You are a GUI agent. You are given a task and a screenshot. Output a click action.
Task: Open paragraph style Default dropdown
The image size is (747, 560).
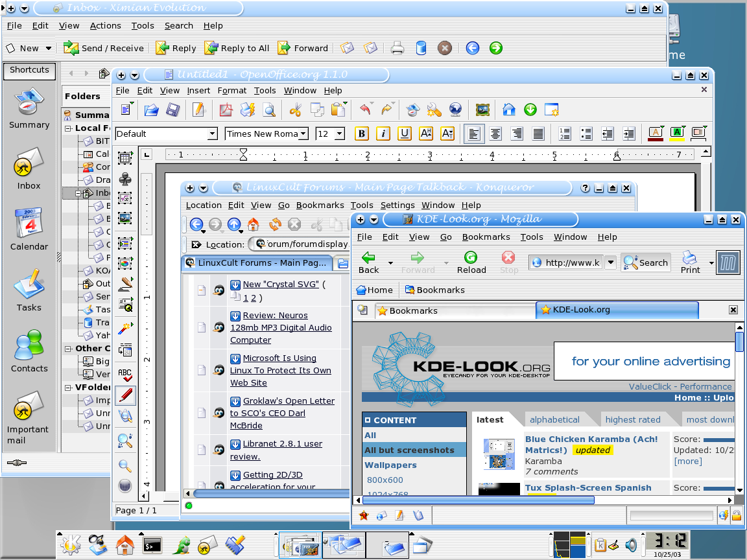pyautogui.click(x=213, y=134)
